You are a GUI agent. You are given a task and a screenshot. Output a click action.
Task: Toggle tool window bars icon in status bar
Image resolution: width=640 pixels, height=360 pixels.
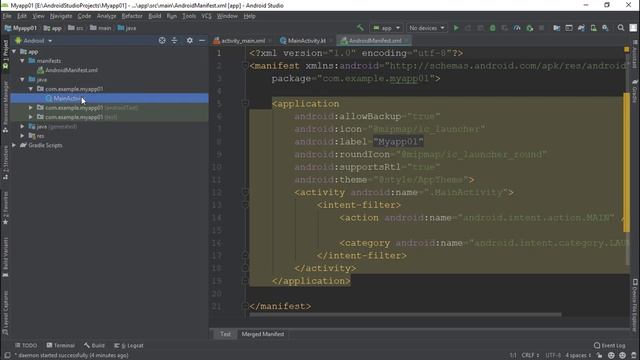7,356
